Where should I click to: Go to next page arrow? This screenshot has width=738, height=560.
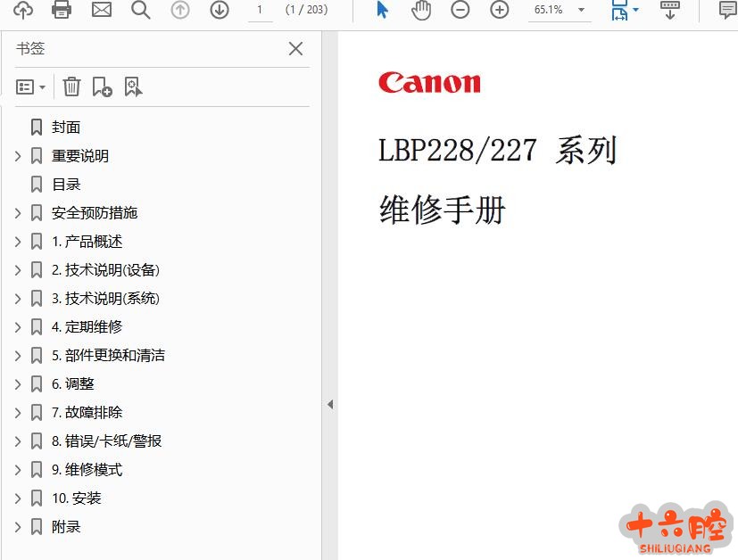[x=220, y=10]
